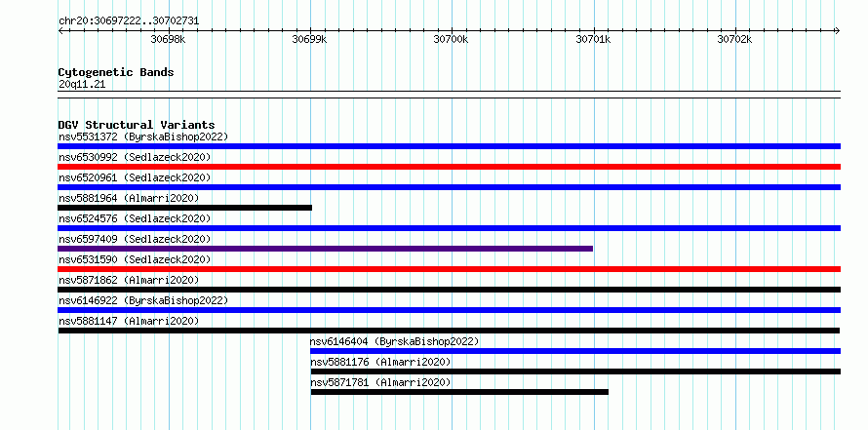The height and width of the screenshot is (430, 868).
Task: Click the chr20:30697222..30702731 coordinates text
Action: (129, 21)
